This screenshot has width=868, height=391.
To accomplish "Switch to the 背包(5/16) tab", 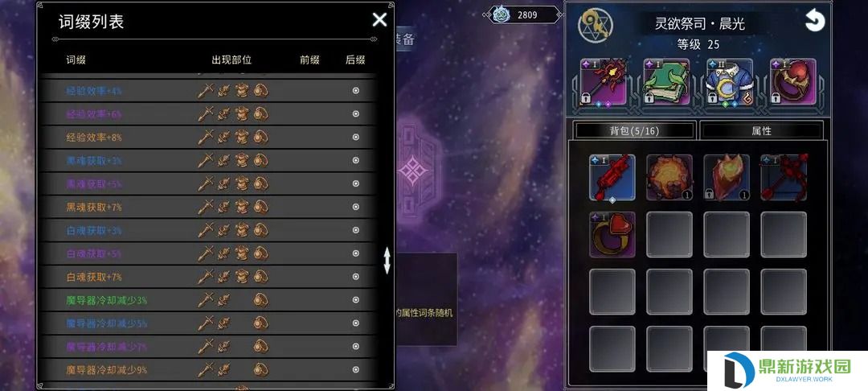I will pos(634,130).
